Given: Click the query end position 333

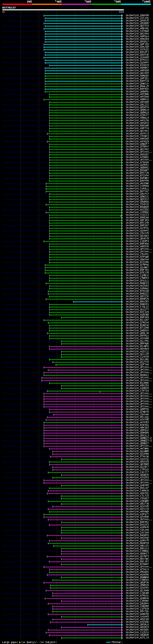Looking at the screenshot, I should 121,12.
